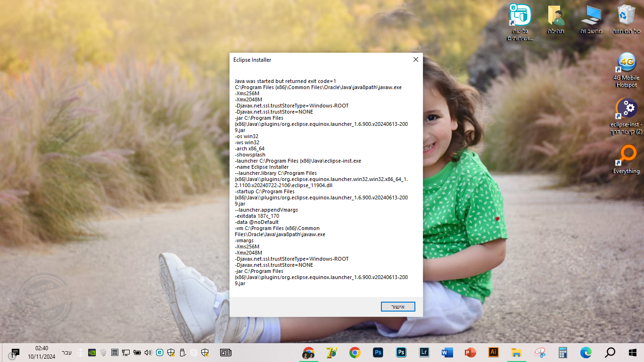
Task: Launch Adobe Illustrator from the taskbar
Action: pos(494,352)
